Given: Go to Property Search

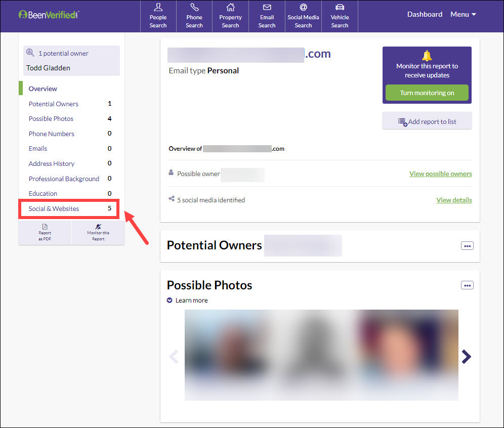Looking at the screenshot, I should pyautogui.click(x=230, y=16).
